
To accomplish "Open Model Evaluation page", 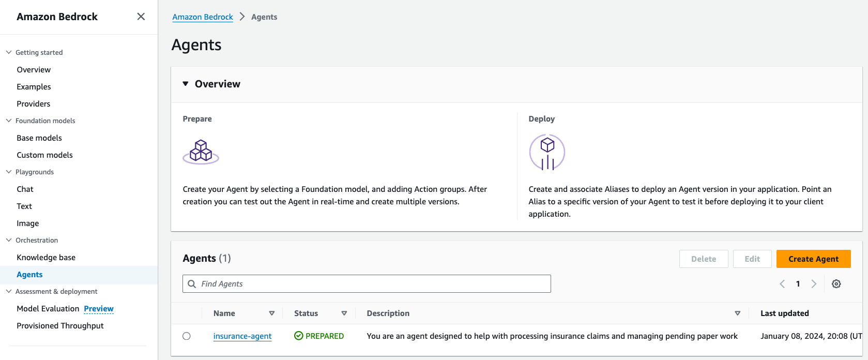I will click(x=48, y=309).
